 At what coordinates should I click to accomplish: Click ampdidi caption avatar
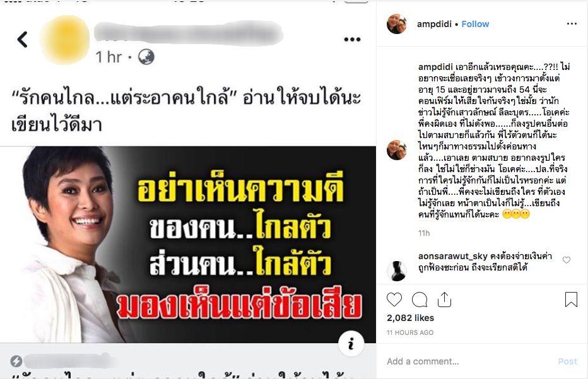[x=397, y=150]
